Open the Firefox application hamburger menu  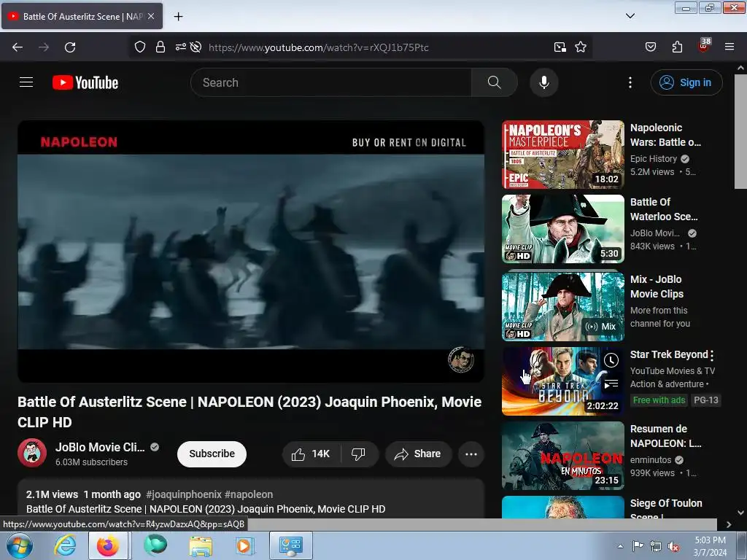pos(729,47)
